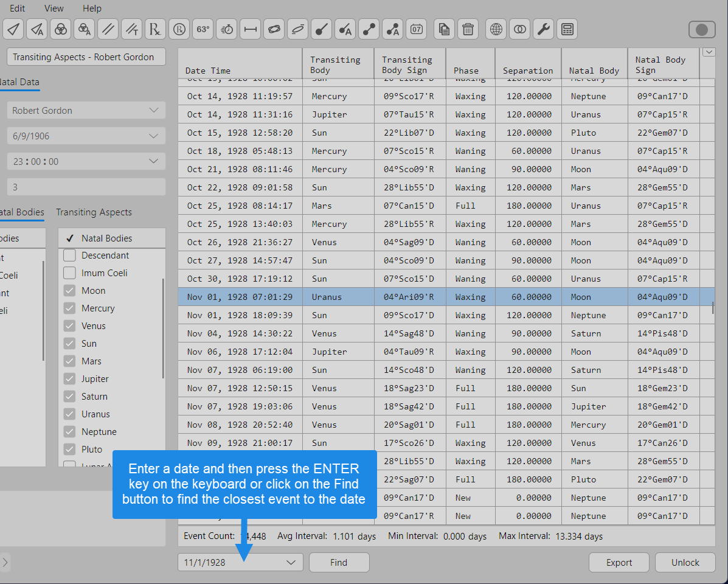Open the View menu
The height and width of the screenshot is (584, 728).
(x=54, y=9)
